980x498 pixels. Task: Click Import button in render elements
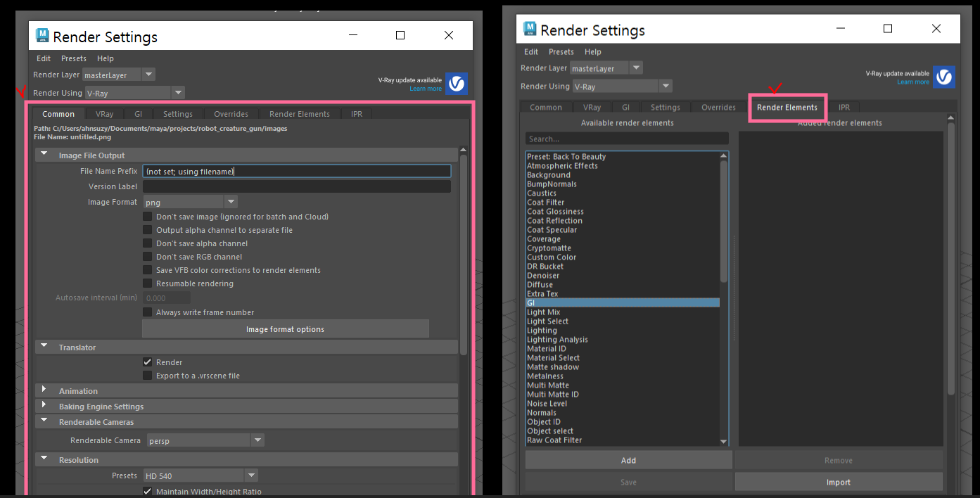click(x=839, y=483)
